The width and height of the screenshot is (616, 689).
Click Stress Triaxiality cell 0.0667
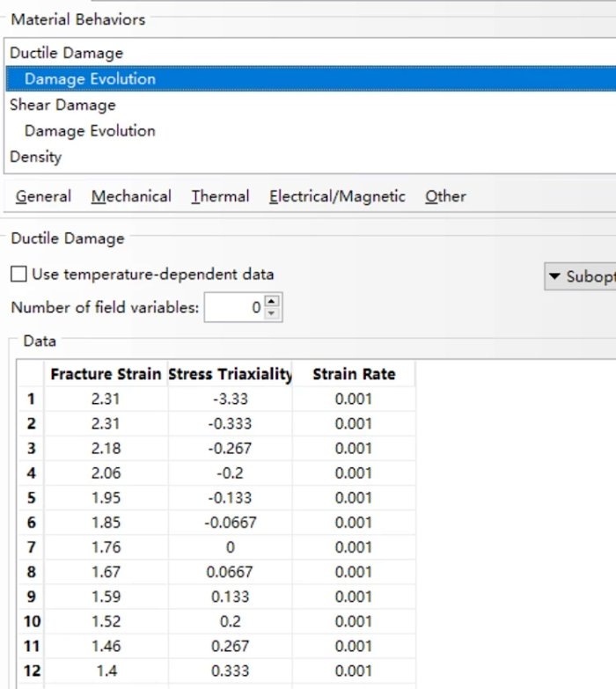click(x=230, y=572)
